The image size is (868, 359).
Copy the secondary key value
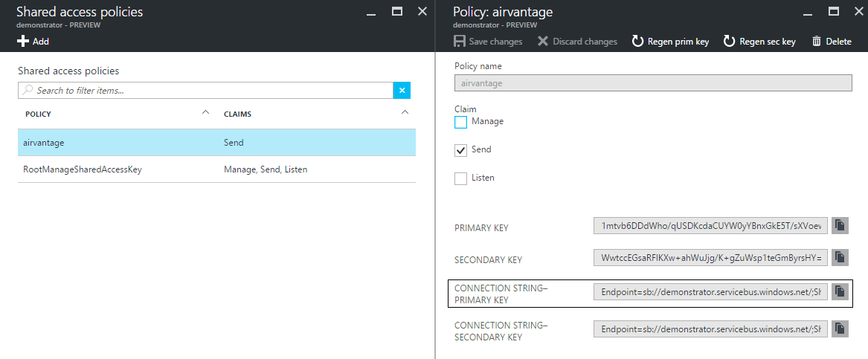[839, 258]
